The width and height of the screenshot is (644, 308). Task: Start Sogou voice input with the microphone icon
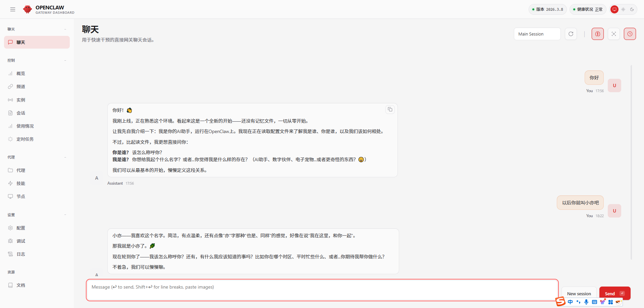(x=586, y=302)
